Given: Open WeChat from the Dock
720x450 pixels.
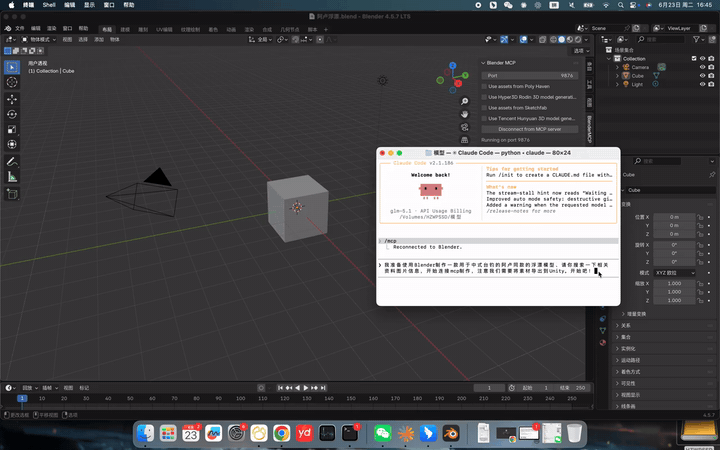Looking at the screenshot, I should coord(382,433).
